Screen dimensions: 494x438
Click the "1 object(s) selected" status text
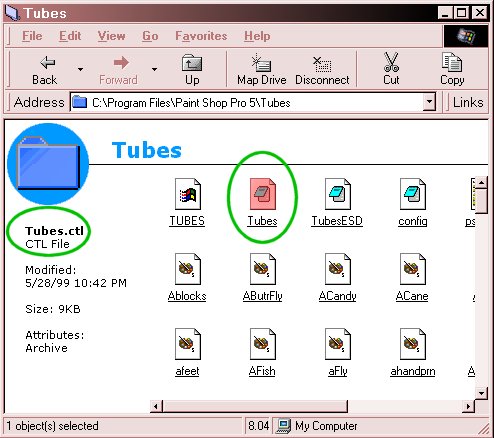(52, 426)
